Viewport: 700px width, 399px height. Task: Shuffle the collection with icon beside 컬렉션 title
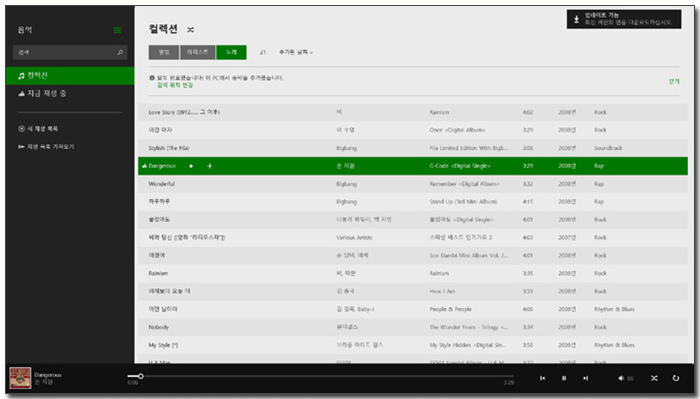pyautogui.click(x=190, y=29)
